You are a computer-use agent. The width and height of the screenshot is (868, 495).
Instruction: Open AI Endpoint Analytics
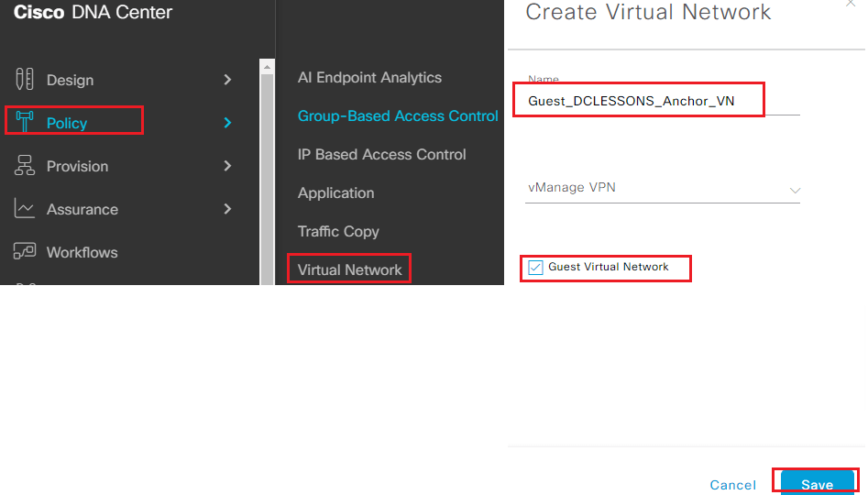coord(369,78)
